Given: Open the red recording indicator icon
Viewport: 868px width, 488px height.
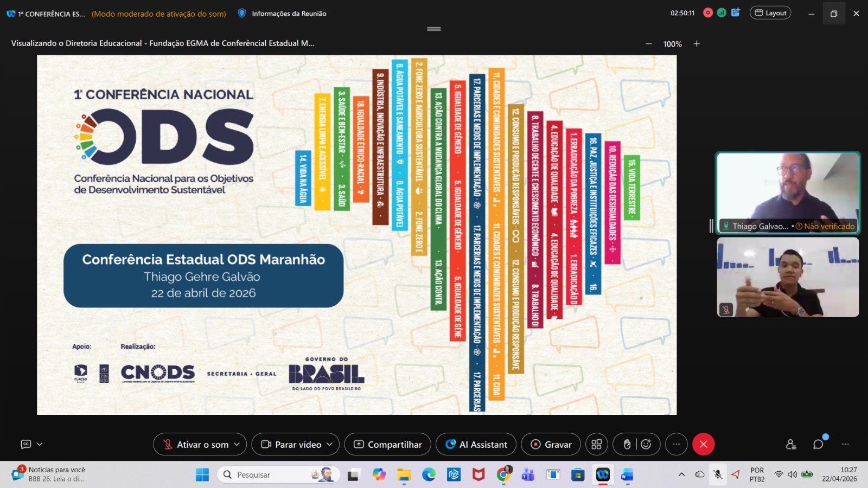Looking at the screenshot, I should 707,13.
